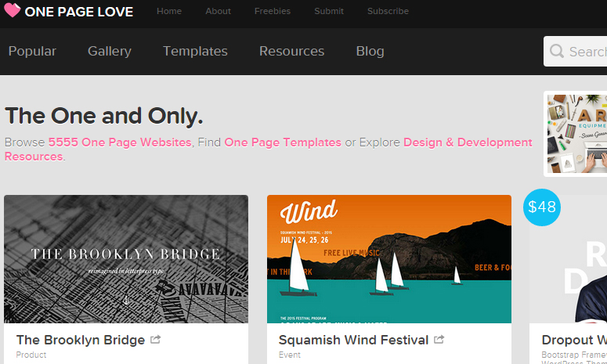Open the One Page Love site title
This screenshot has height=364, width=607.
coord(79,12)
